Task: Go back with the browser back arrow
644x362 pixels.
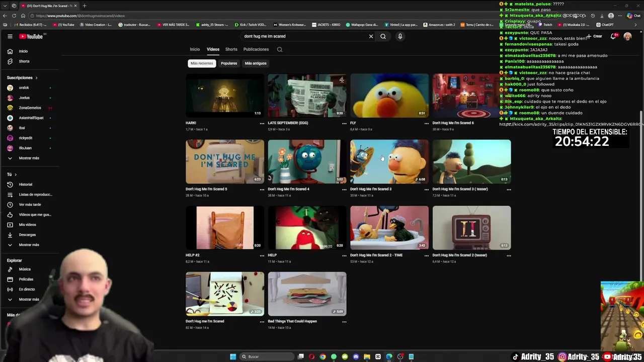Action: tap(5, 16)
